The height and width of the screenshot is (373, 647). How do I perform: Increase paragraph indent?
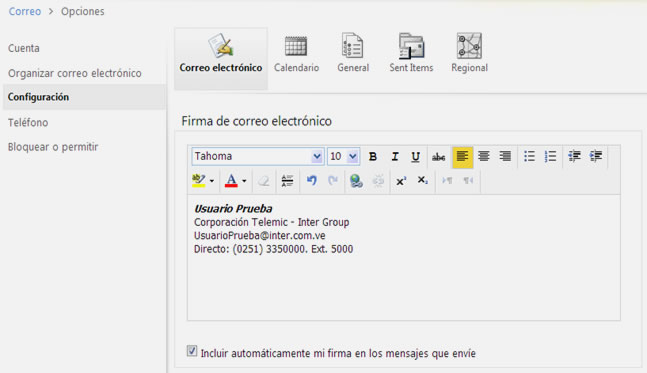click(x=596, y=156)
